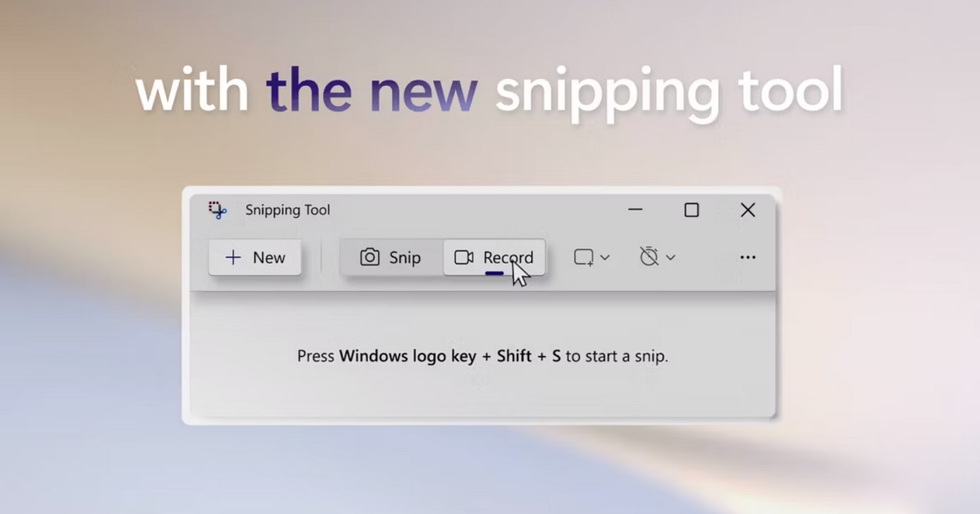This screenshot has width=980, height=514.
Task: Click the Windows logo key shortcut hint text
Action: click(483, 356)
